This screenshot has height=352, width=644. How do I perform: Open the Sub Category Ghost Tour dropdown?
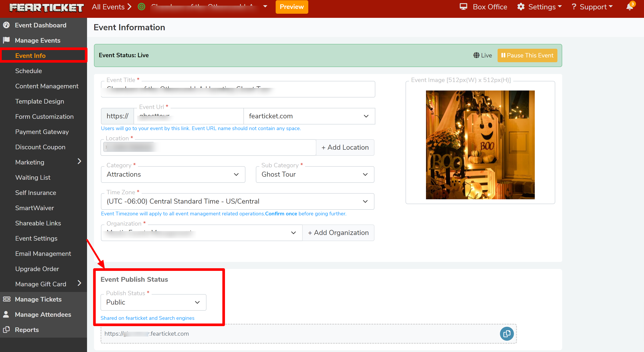point(315,174)
